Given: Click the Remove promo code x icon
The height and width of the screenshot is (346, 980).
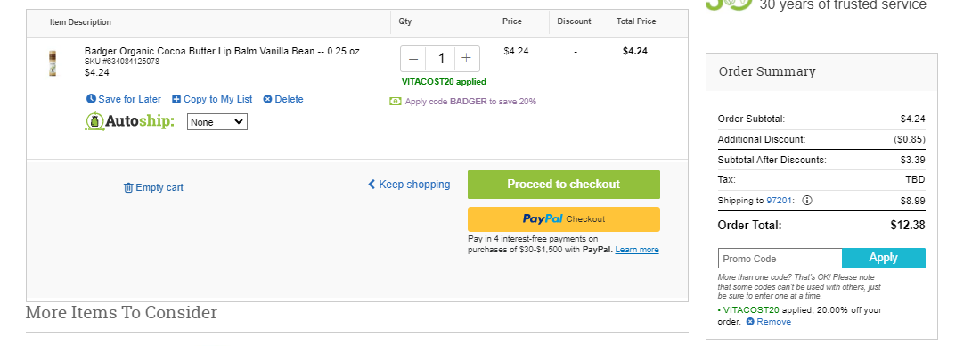Looking at the screenshot, I should click(750, 322).
